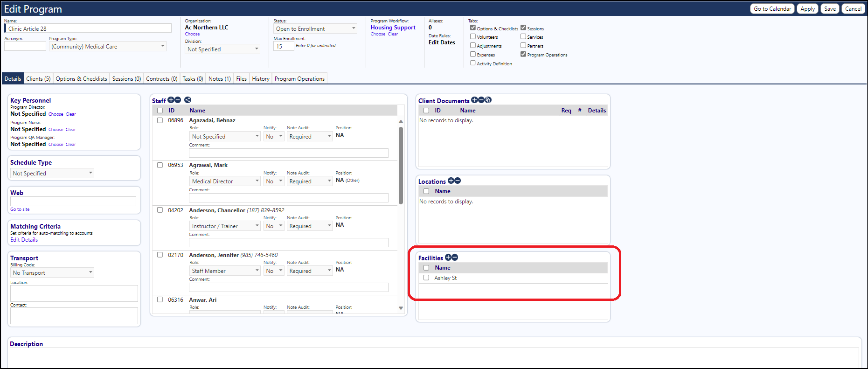Click the Go to Calendar button
868x369 pixels.
point(772,8)
